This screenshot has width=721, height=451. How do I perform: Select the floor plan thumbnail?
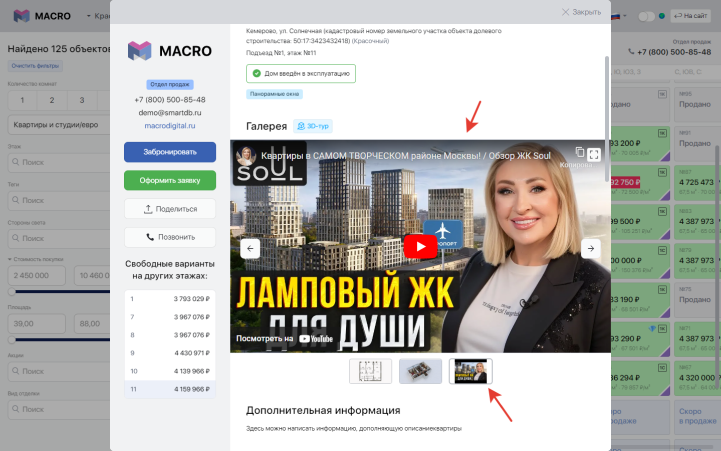[x=370, y=371]
